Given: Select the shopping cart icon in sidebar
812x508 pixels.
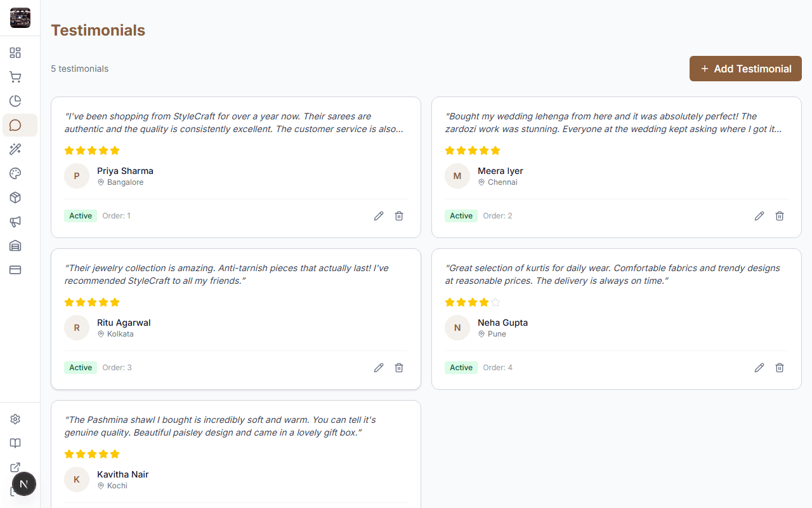Looking at the screenshot, I should pos(15,77).
